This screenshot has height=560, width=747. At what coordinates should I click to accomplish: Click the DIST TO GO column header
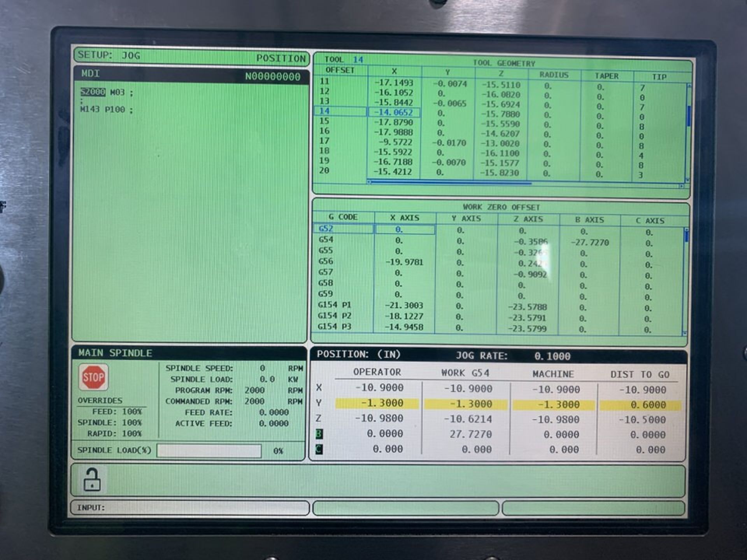point(640,375)
